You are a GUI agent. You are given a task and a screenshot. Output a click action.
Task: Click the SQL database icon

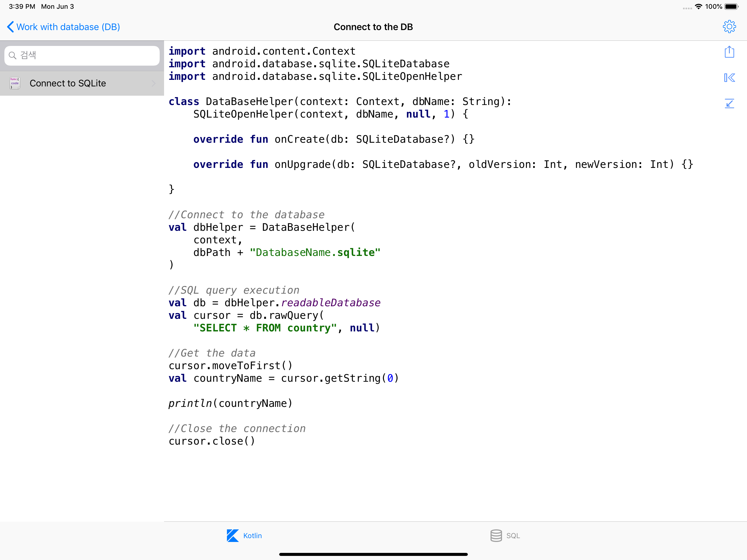point(496,535)
